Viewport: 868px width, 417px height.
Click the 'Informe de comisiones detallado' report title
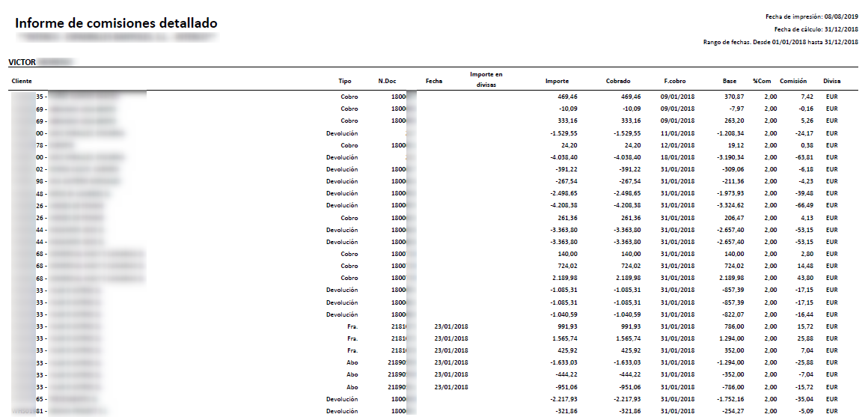[x=116, y=23]
